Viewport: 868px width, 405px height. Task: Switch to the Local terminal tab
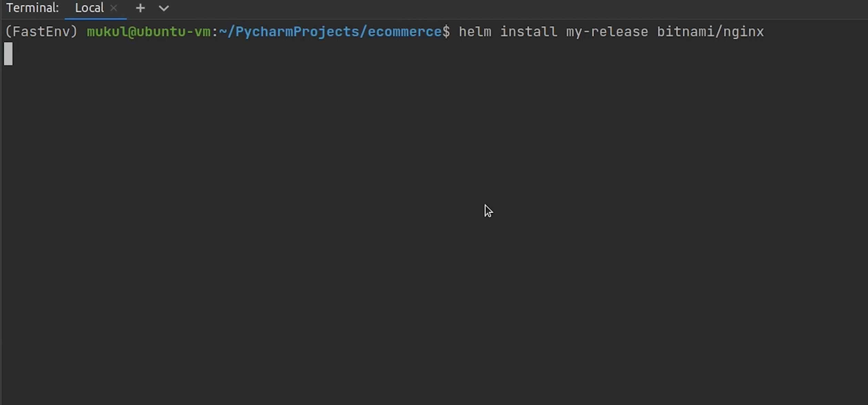(89, 8)
